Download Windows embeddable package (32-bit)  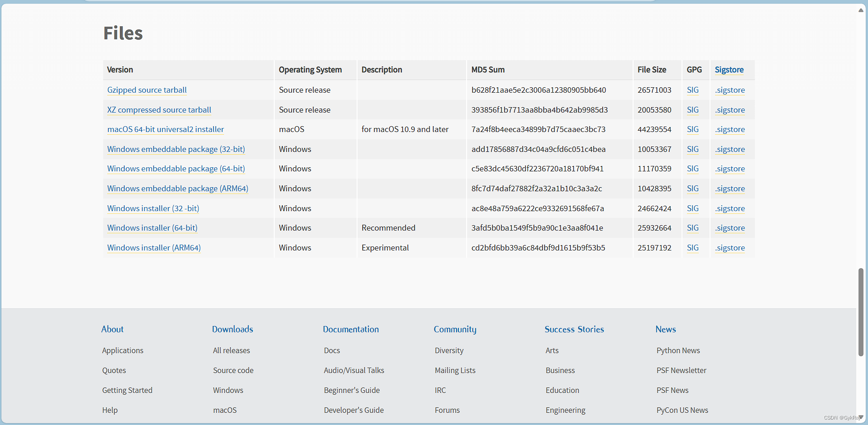click(176, 149)
